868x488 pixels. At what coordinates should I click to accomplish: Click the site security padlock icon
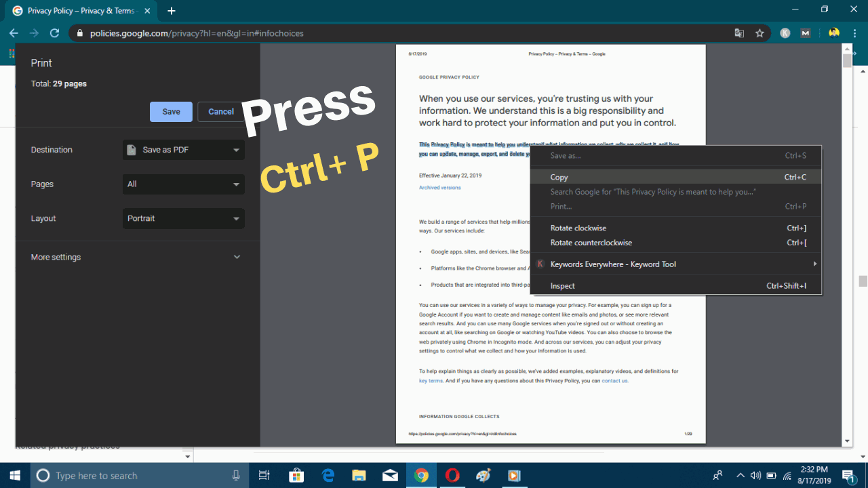tap(79, 33)
